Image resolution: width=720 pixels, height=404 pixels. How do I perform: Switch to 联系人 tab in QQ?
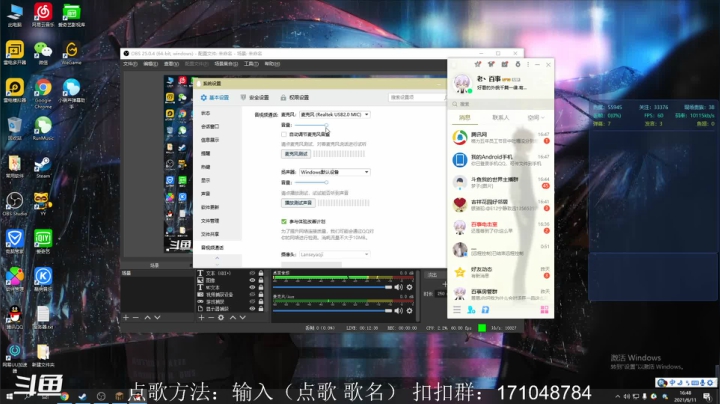pyautogui.click(x=501, y=118)
